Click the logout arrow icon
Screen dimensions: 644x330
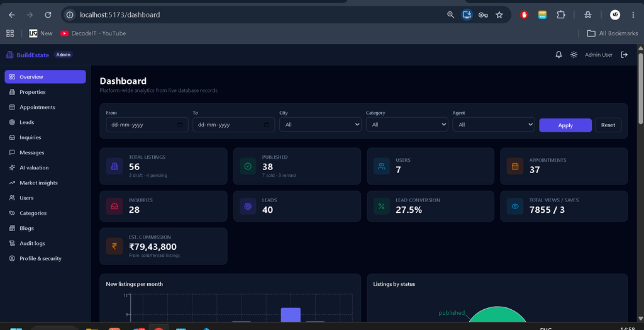pos(625,55)
